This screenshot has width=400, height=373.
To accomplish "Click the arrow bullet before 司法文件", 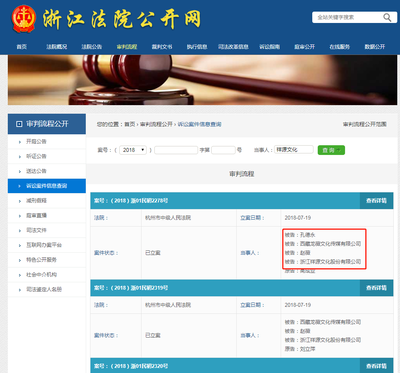I will pyautogui.click(x=20, y=231).
